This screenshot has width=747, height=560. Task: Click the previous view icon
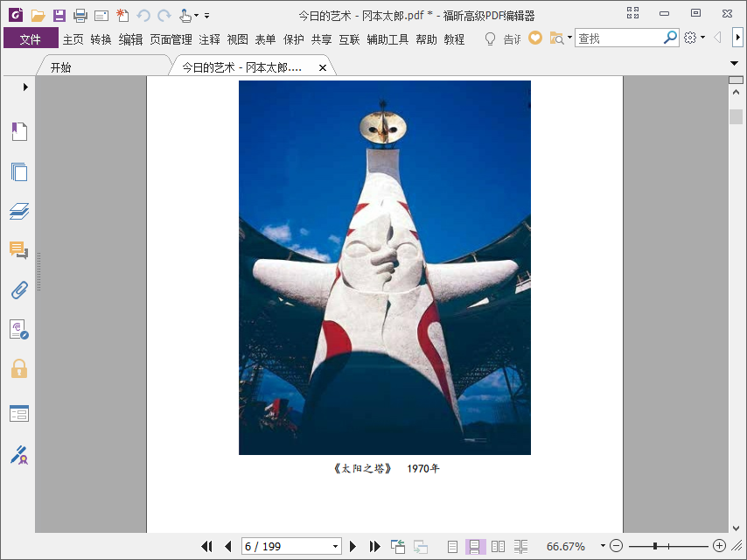(398, 546)
